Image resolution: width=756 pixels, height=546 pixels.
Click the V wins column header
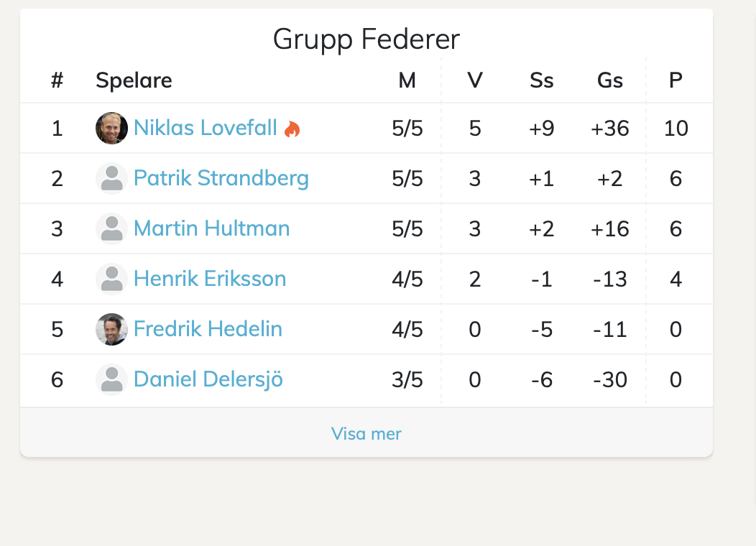[474, 80]
